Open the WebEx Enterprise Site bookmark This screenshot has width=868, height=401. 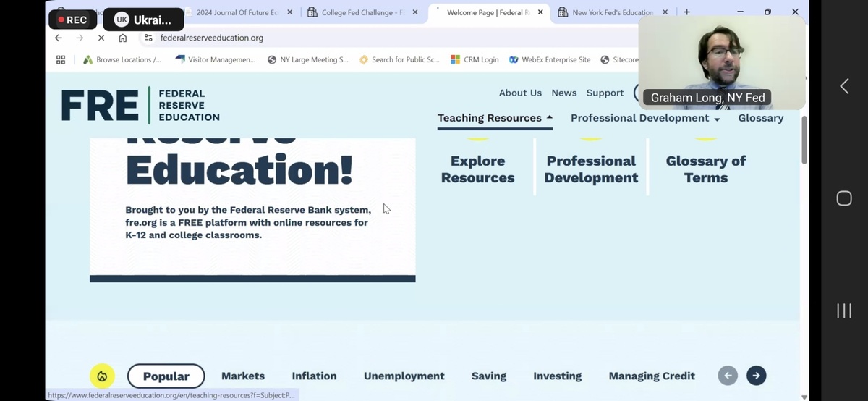tap(550, 60)
